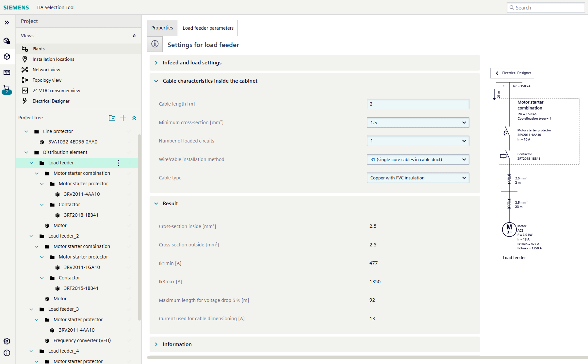Click the search magnifier icon
The width and height of the screenshot is (588, 364).
[x=512, y=7]
